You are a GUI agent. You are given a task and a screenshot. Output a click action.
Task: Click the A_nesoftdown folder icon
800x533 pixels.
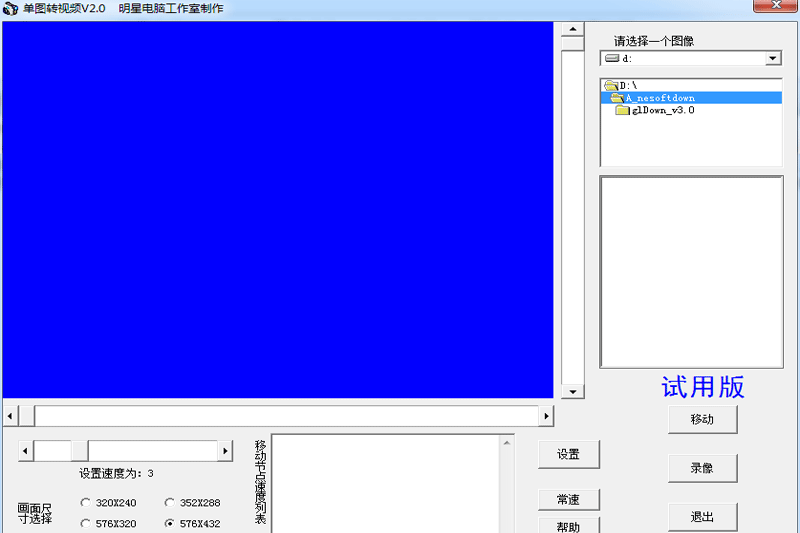click(x=617, y=97)
